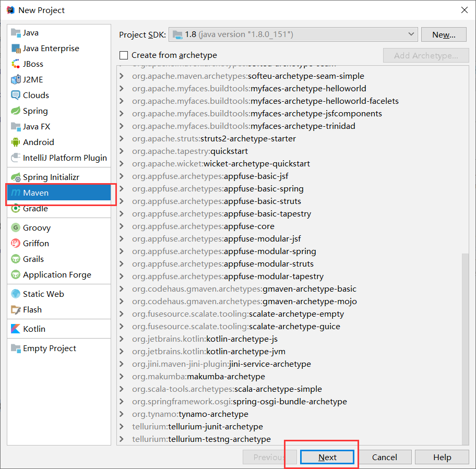
Task: Expand kotlin-archetype-jvm node
Action: [122, 351]
